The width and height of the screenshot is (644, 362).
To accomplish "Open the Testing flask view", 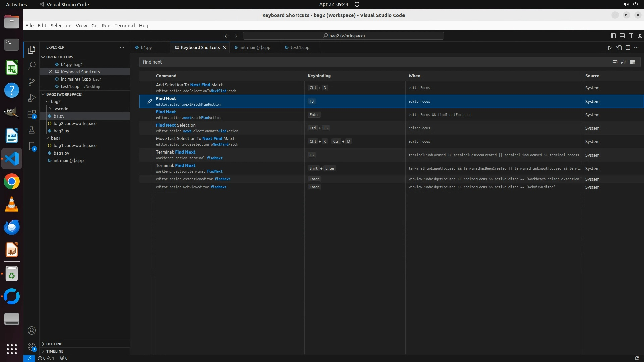I will tap(32, 130).
